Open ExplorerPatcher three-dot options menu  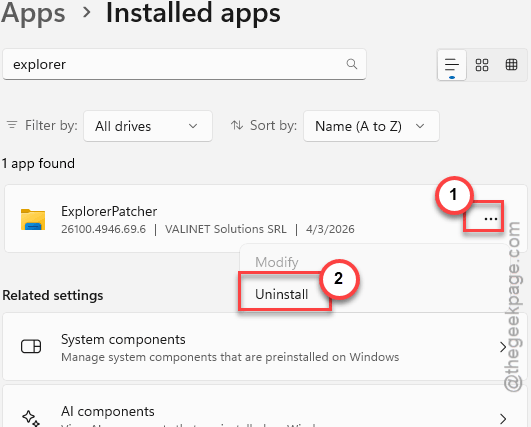(490, 219)
